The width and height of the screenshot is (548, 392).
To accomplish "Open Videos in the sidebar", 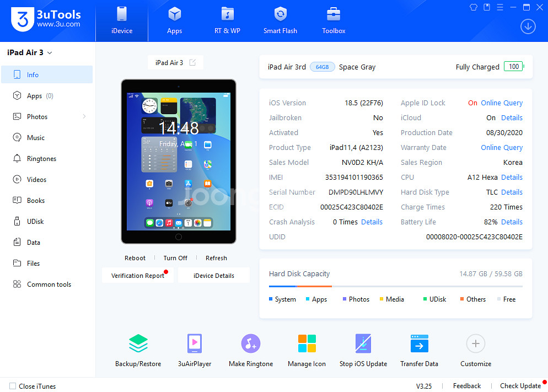I will pyautogui.click(x=47, y=180).
